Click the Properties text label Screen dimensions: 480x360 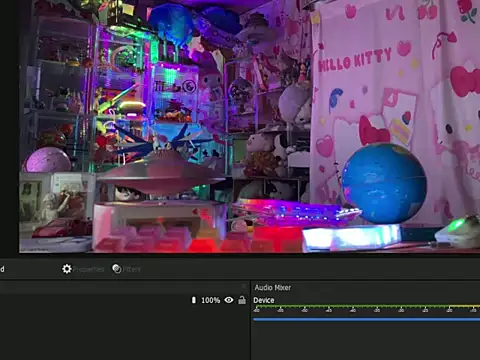coord(89,269)
